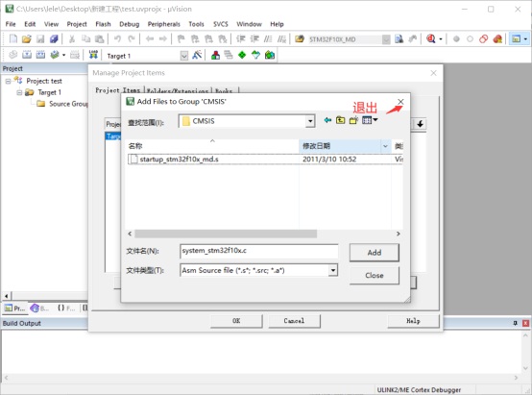Click the file list scroll-right arrow
Screen dimensions: 532x395
[398, 234]
